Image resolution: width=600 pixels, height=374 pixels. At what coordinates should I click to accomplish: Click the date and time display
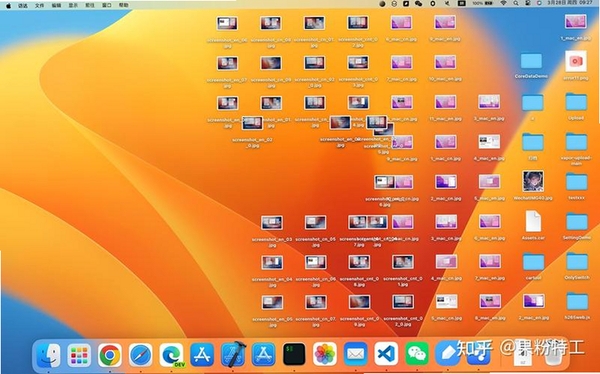571,3
